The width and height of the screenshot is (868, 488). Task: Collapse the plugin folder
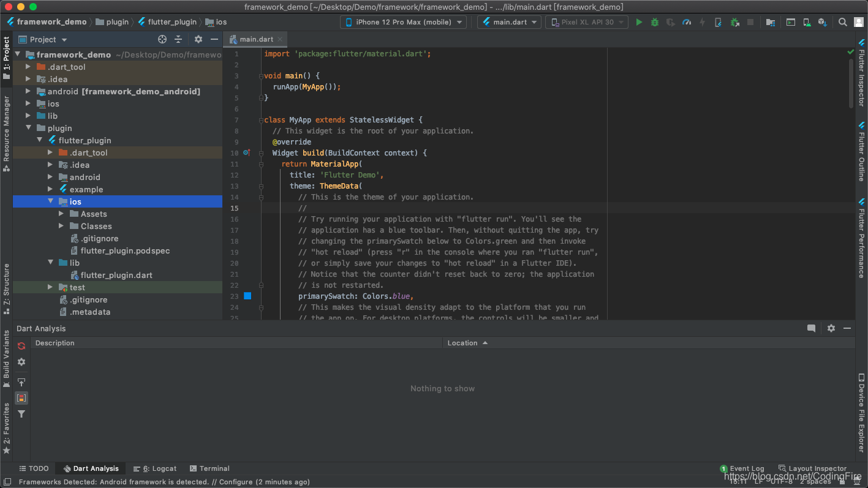[x=28, y=128]
